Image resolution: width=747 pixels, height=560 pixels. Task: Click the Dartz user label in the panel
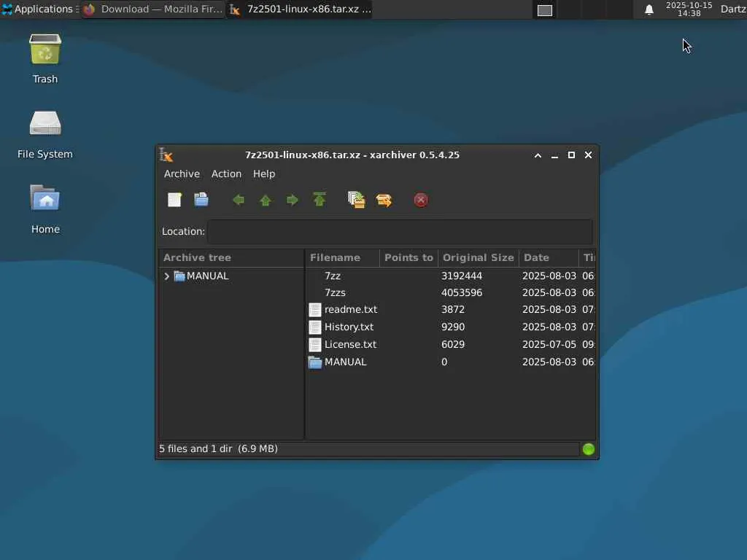733,9
